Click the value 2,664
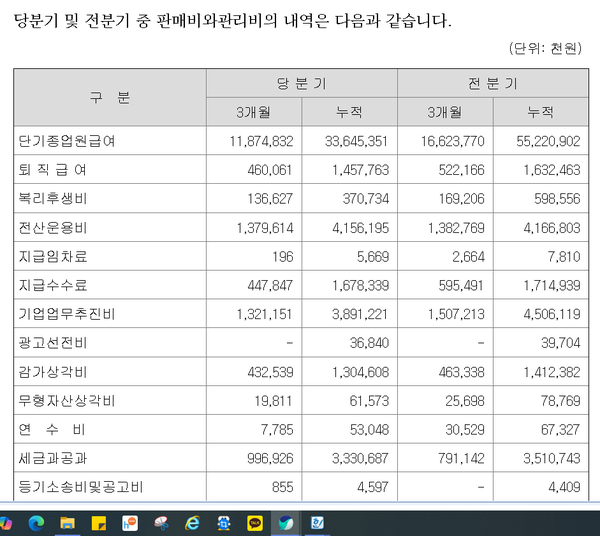The height and width of the screenshot is (536, 600). [x=468, y=257]
